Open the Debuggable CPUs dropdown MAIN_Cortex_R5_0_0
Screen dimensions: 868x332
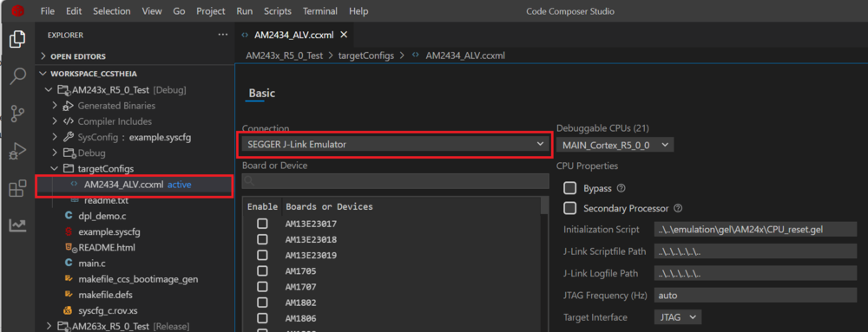point(615,146)
